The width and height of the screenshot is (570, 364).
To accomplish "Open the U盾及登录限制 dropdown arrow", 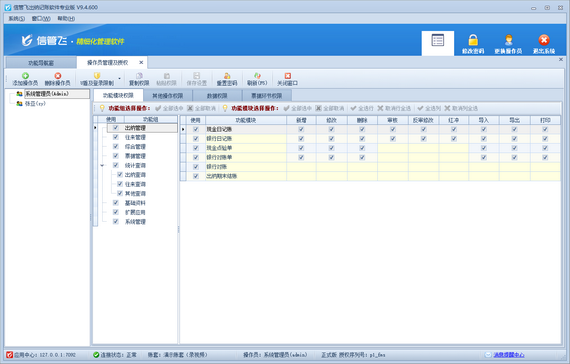I will 119,79.
